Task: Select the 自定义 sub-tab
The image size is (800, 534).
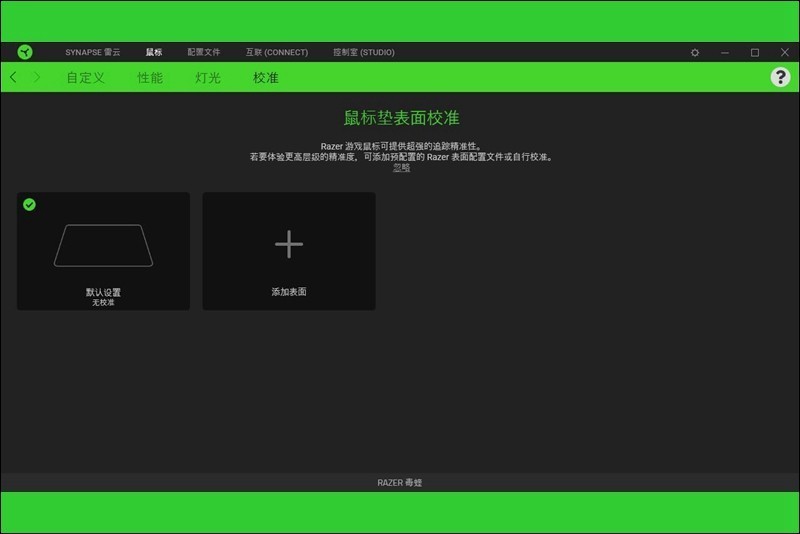Action: tap(86, 78)
